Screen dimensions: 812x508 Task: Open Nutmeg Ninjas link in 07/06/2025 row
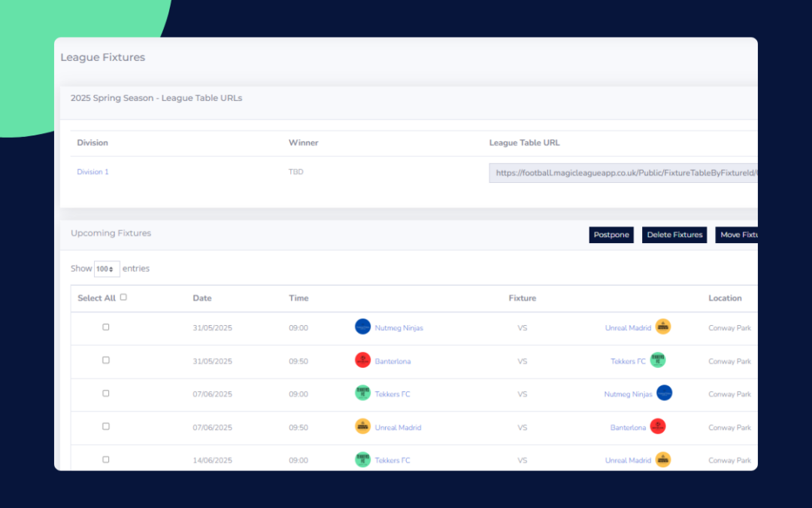tap(628, 394)
